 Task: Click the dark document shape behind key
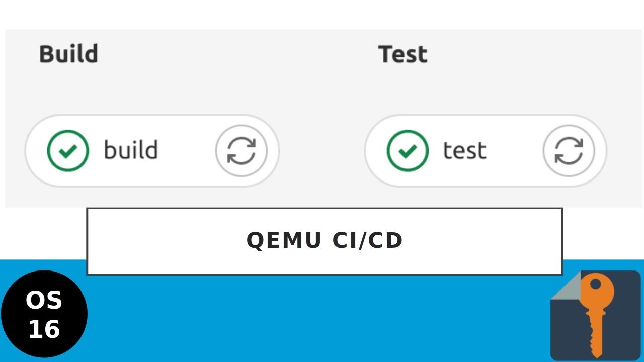595,315
